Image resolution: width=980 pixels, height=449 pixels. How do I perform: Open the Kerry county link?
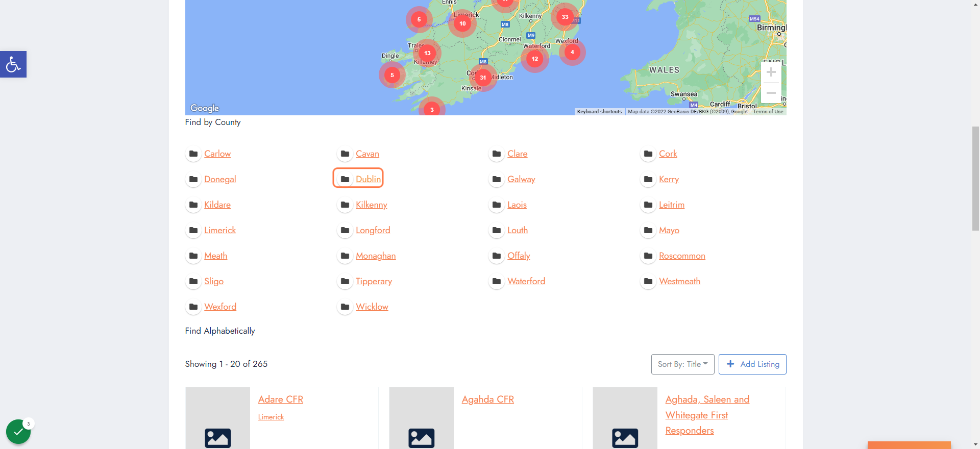(x=669, y=179)
